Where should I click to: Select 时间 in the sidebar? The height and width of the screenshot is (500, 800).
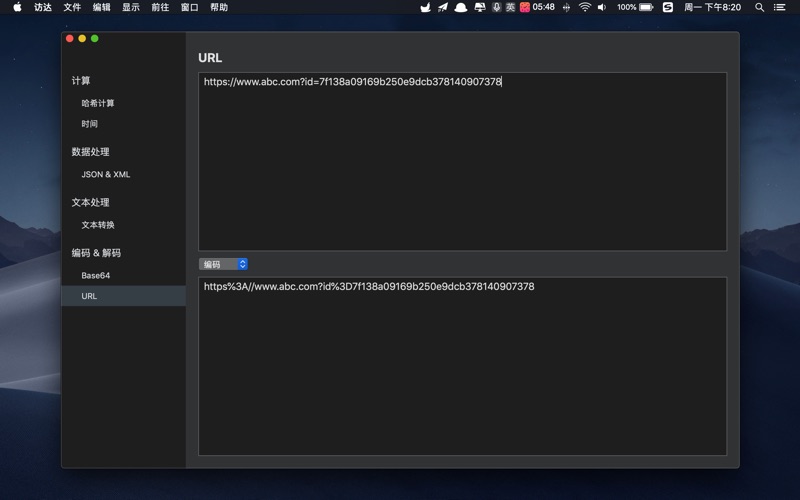coord(90,124)
